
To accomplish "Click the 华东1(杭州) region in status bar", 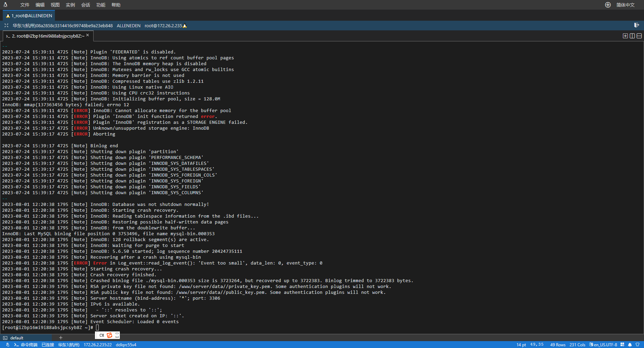I will tap(69, 345).
